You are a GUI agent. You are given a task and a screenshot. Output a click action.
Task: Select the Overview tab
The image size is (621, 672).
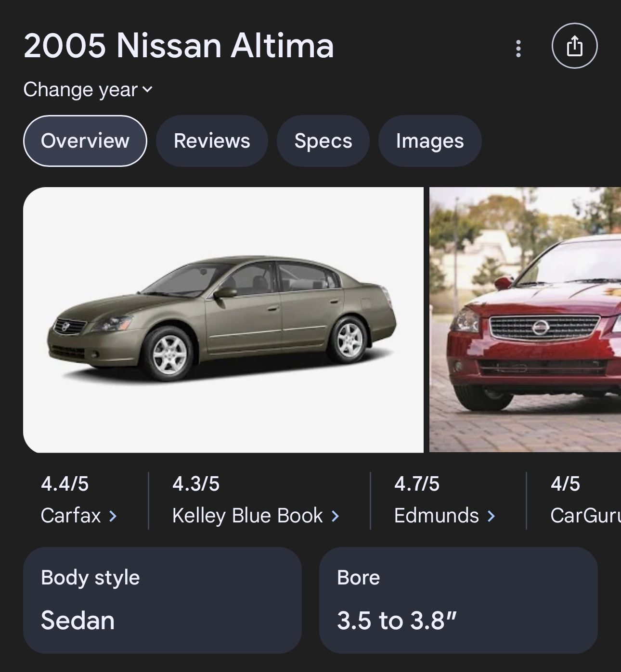click(85, 140)
